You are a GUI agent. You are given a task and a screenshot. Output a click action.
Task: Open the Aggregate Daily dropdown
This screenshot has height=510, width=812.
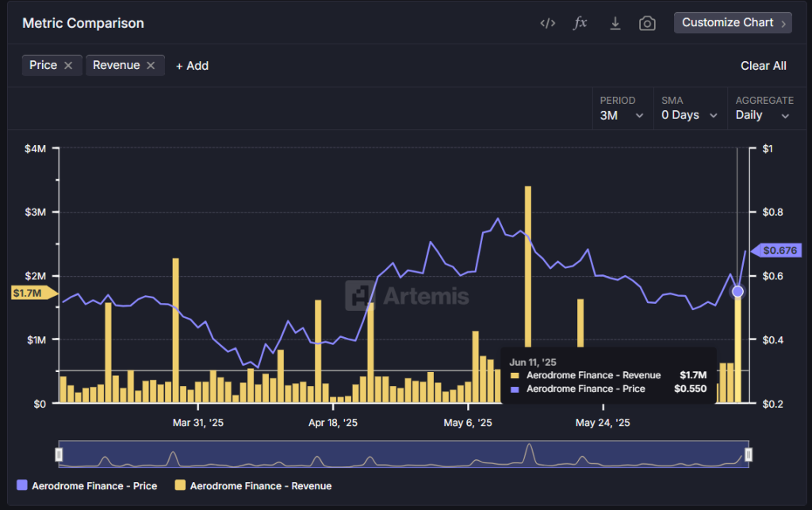coord(762,115)
